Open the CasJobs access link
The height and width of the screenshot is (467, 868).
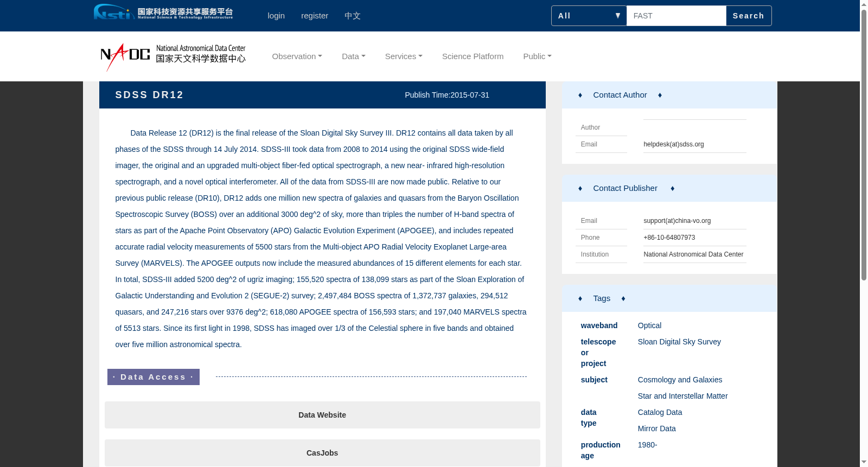(x=322, y=453)
